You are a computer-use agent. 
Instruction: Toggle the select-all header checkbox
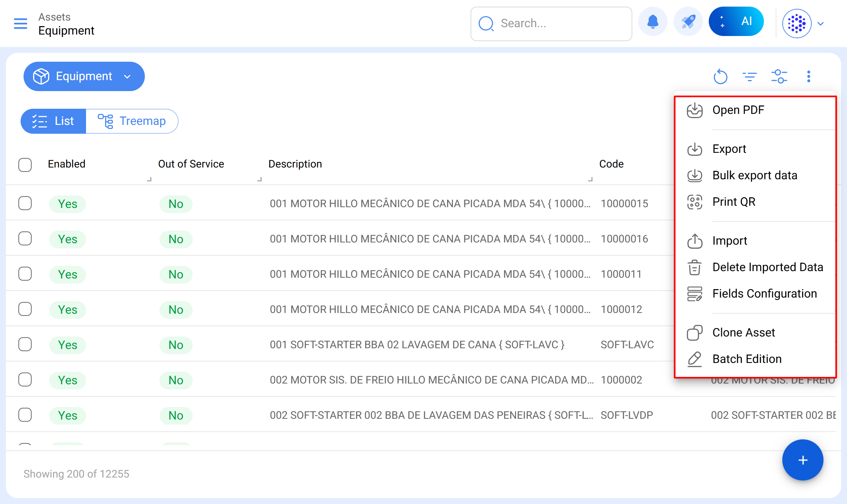pyautogui.click(x=25, y=165)
